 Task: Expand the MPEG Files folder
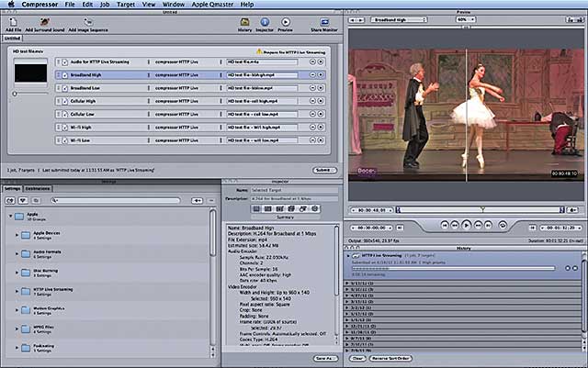[x=17, y=329]
